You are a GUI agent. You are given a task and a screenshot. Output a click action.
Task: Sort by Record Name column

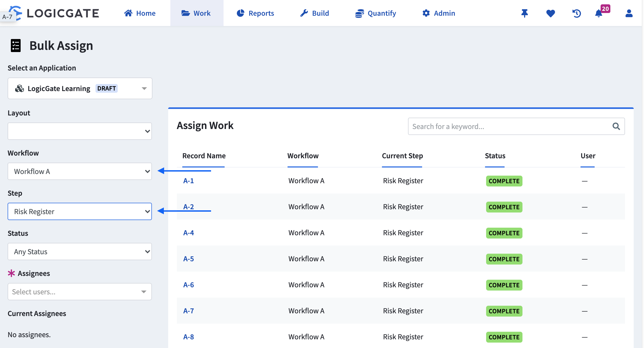pyautogui.click(x=204, y=156)
